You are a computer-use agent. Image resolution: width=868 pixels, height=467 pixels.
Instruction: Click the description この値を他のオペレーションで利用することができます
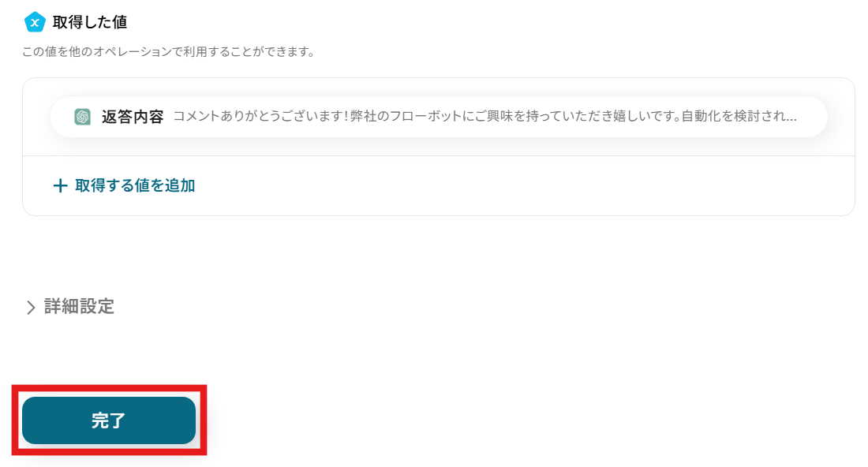click(x=169, y=51)
